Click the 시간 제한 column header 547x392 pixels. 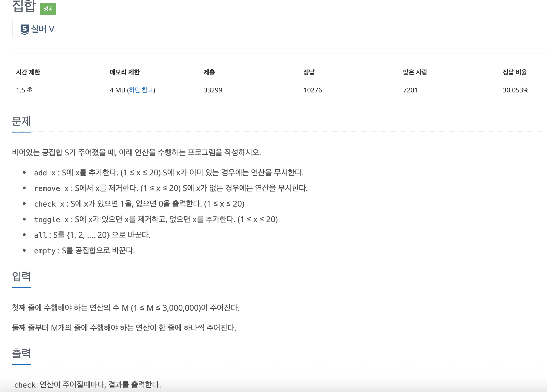coord(28,72)
